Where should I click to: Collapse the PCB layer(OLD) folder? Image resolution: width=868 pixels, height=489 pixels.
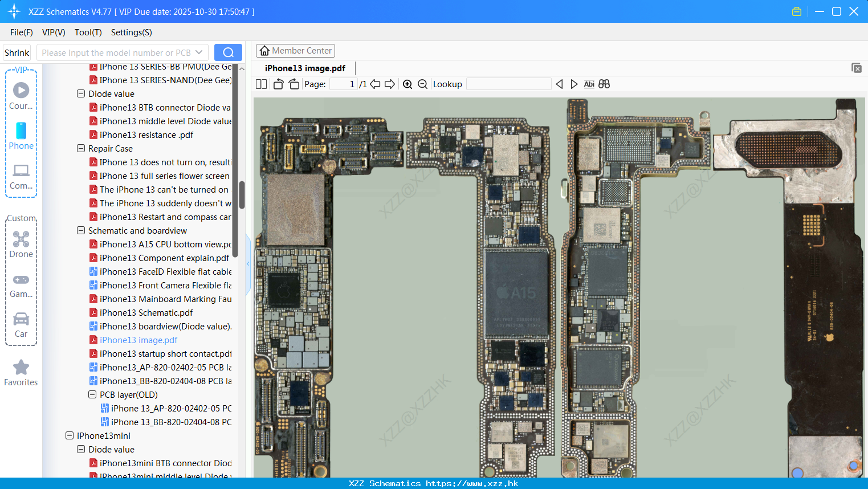[x=92, y=394]
